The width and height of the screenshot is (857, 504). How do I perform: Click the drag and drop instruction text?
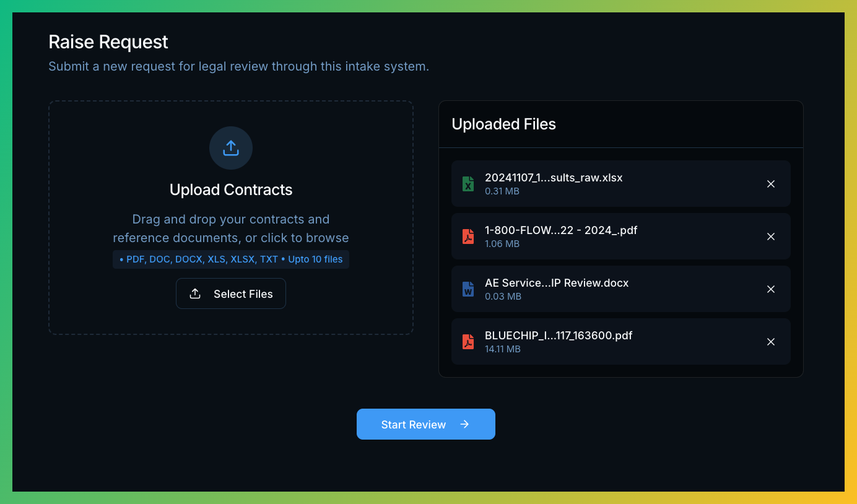tap(231, 228)
